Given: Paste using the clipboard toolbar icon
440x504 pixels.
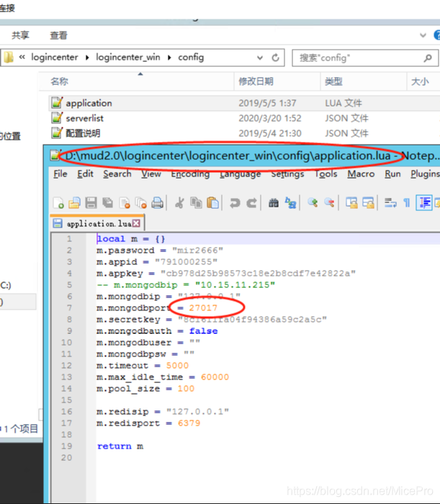Looking at the screenshot, I should click(x=212, y=203).
